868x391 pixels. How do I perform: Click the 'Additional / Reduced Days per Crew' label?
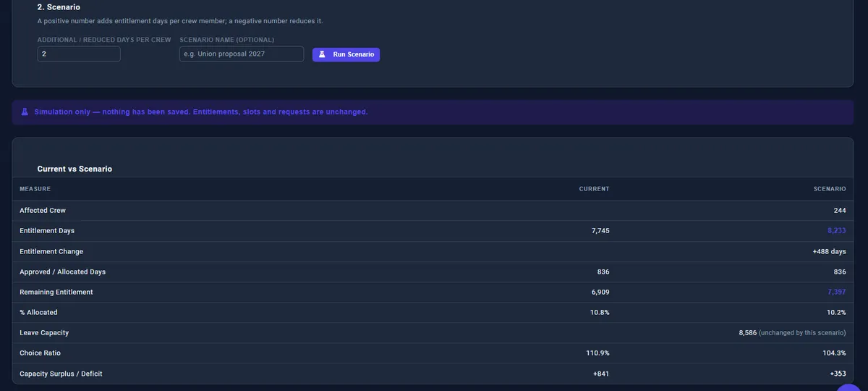[104, 40]
